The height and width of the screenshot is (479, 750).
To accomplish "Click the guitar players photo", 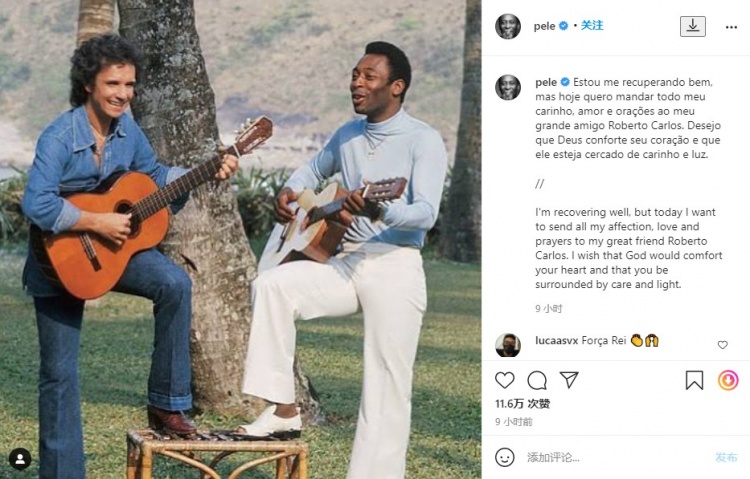I will point(240,240).
